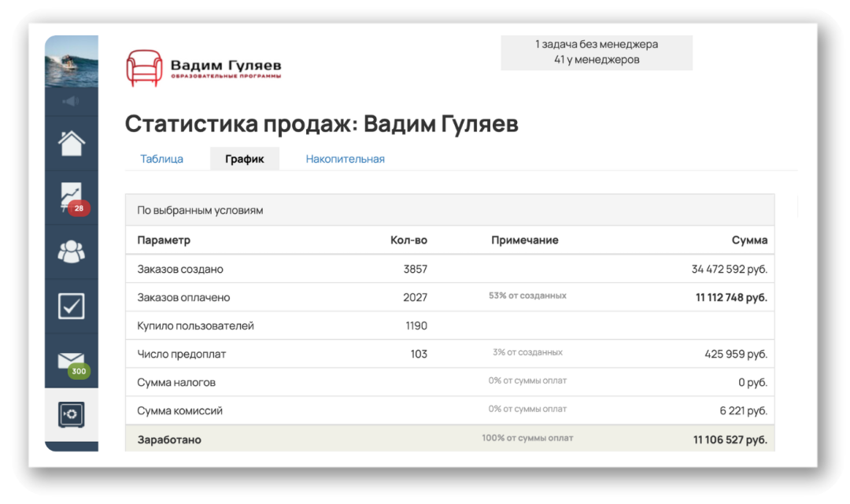Click the 'Купило пользователей' row label
Image resolution: width=850 pixels, height=504 pixels.
pos(195,326)
